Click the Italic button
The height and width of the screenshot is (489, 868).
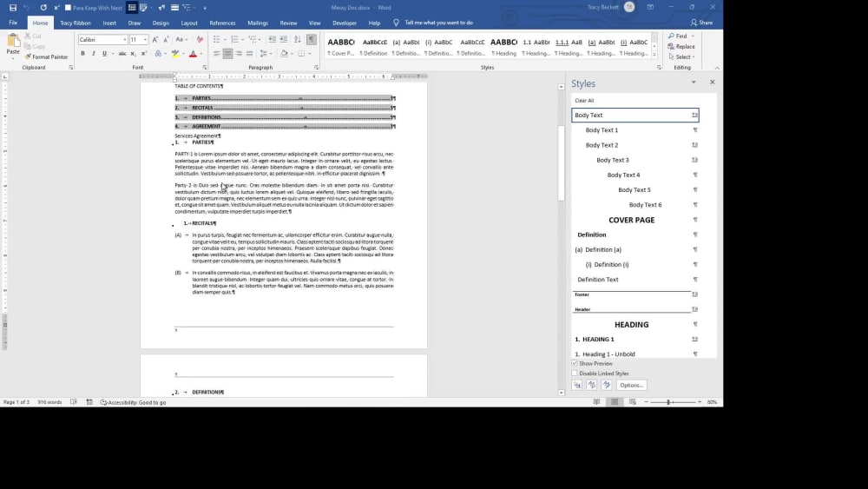(x=93, y=54)
